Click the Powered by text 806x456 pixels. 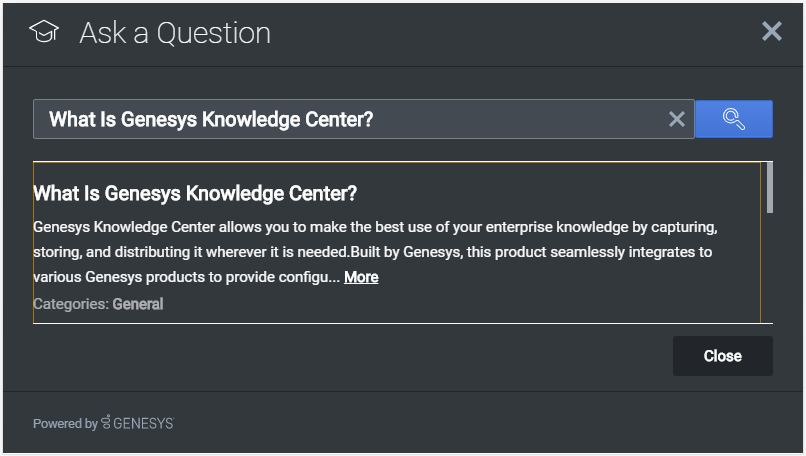pyautogui.click(x=64, y=424)
